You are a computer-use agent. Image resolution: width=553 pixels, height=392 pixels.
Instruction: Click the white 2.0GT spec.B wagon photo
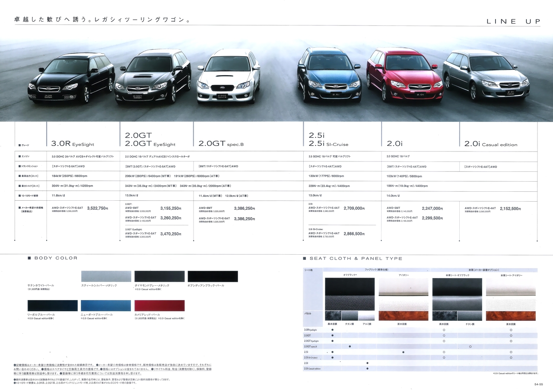[229, 77]
